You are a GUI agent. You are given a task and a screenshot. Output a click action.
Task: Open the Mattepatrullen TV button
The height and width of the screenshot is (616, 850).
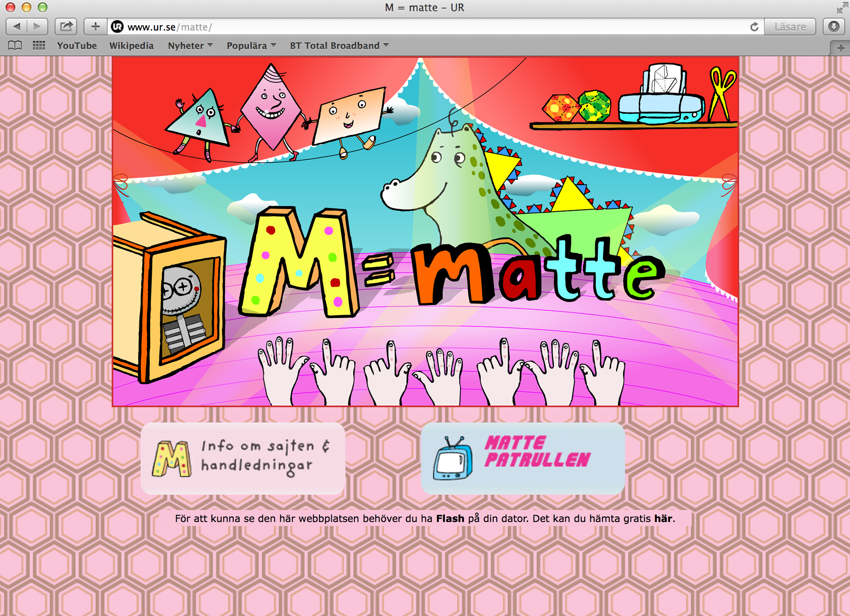coord(522,458)
